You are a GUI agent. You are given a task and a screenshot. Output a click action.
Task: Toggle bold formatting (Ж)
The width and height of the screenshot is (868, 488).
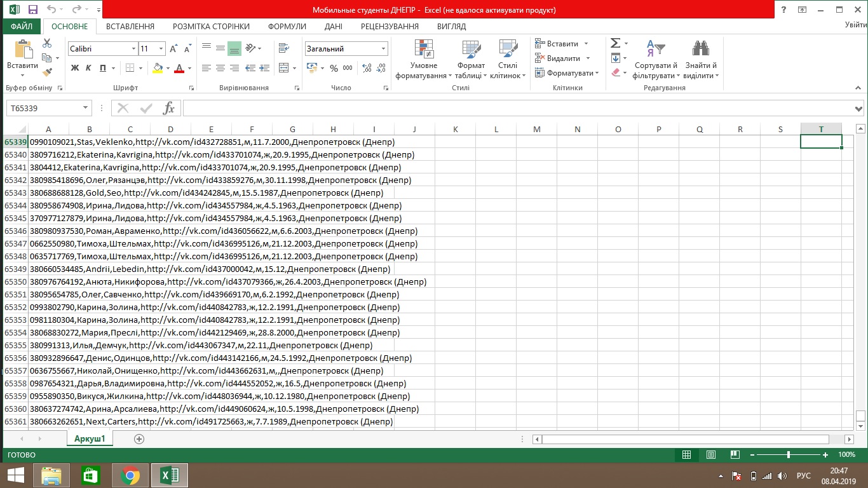[75, 68]
